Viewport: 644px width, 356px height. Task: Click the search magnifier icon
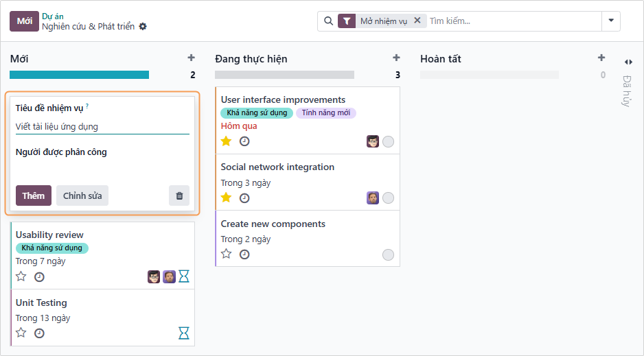tap(328, 21)
